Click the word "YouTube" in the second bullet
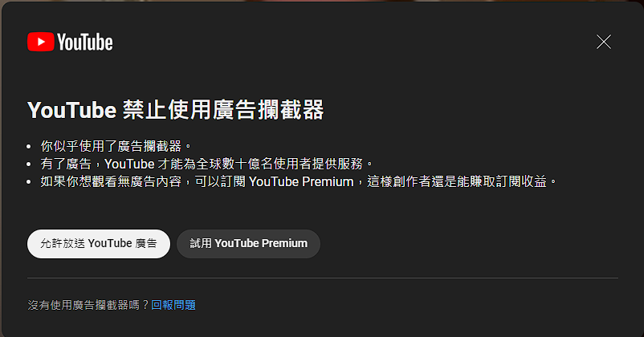Image resolution: width=644 pixels, height=337 pixels. coord(129,164)
